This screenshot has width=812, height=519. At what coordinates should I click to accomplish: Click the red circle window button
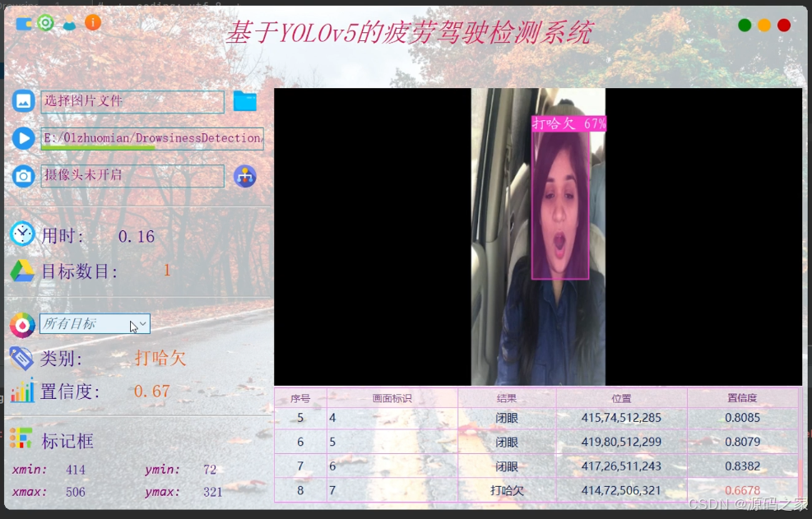[784, 25]
